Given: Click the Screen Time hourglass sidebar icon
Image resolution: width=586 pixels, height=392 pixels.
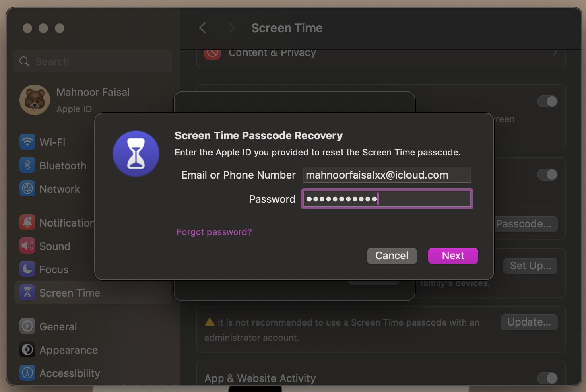Looking at the screenshot, I should [x=27, y=293].
